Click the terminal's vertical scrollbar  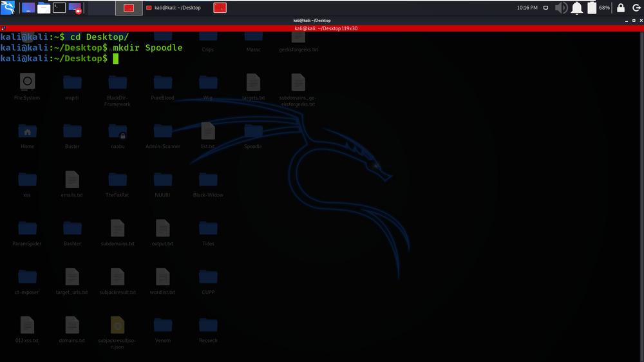tap(641, 196)
